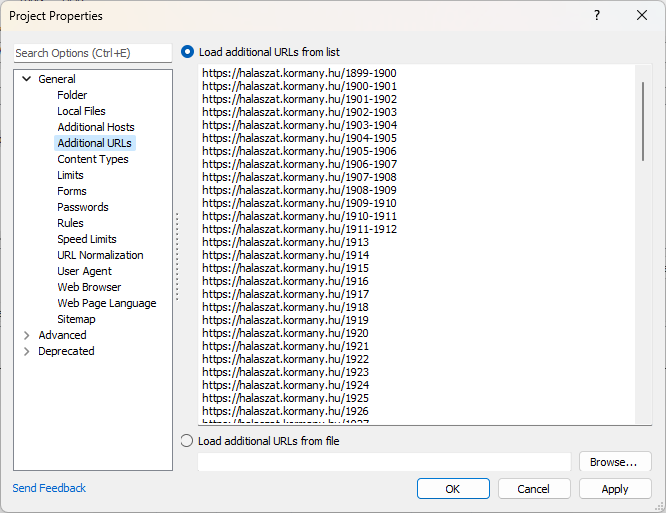Collapse the General tree section
The image size is (666, 513).
[26, 79]
